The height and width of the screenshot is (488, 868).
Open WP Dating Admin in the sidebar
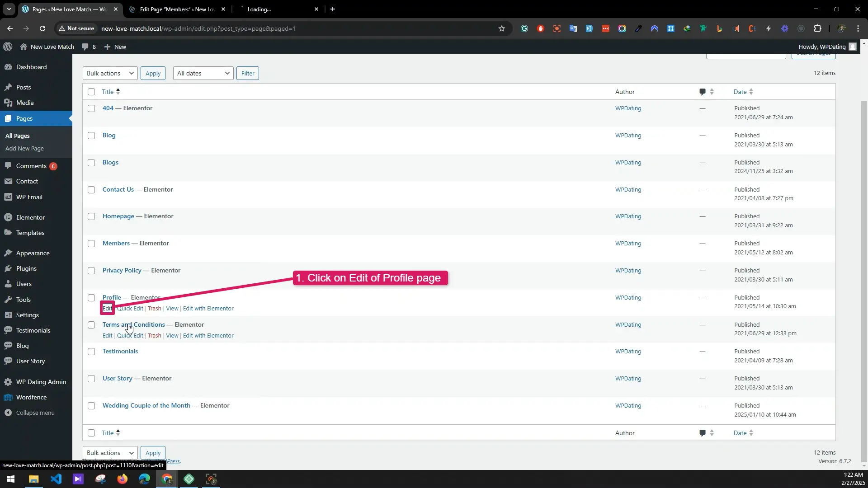click(x=41, y=382)
